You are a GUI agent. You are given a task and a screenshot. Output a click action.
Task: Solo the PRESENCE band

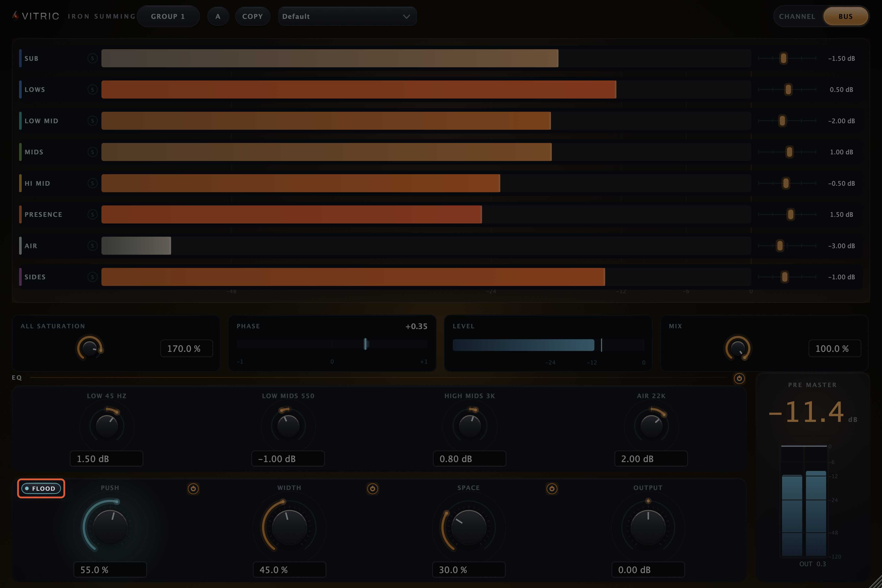point(92,215)
